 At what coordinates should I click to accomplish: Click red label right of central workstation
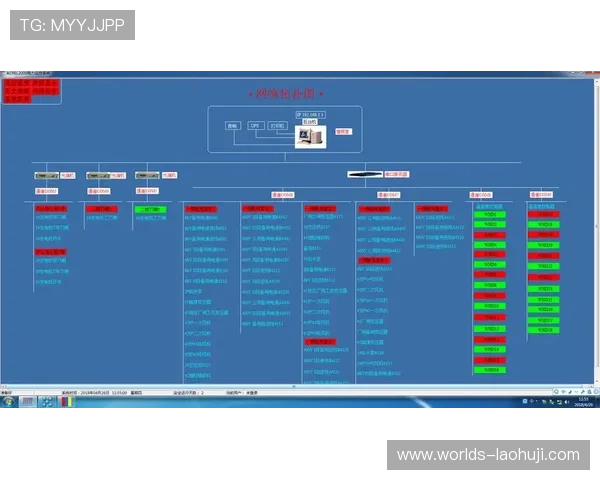pos(343,130)
